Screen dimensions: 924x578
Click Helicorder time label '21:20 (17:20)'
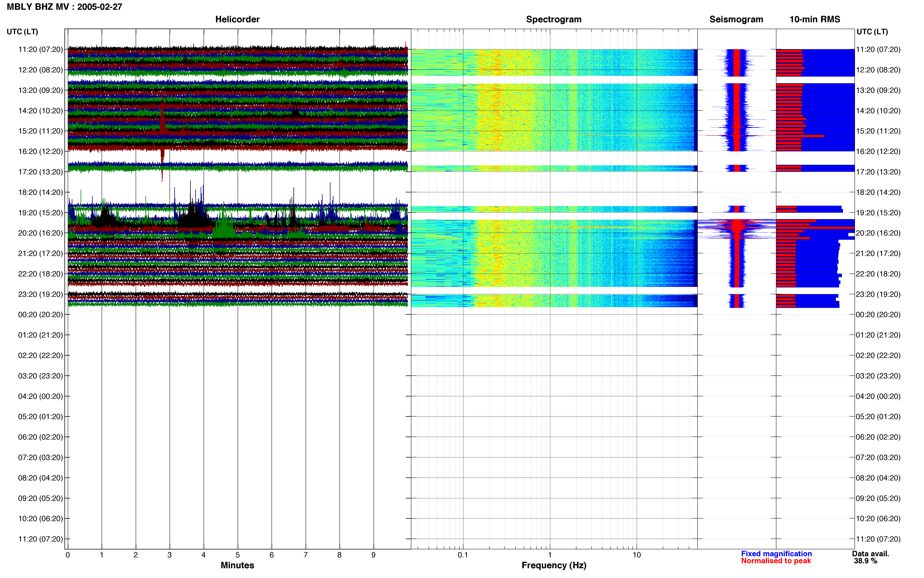pos(41,253)
